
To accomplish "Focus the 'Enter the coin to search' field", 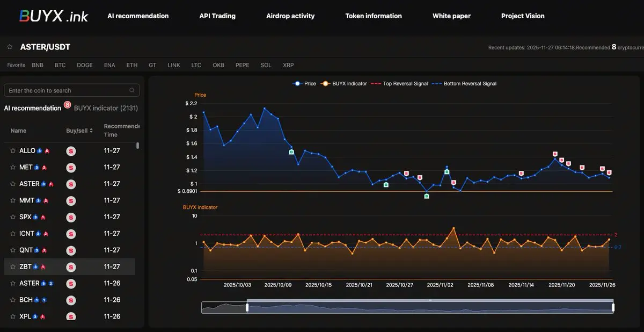I will click(x=67, y=90).
